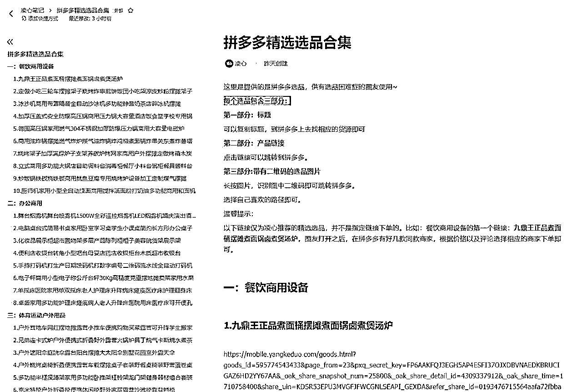582x392 pixels.
Task: Open outline item 5.德国高压锅家用
Action: 99,129
